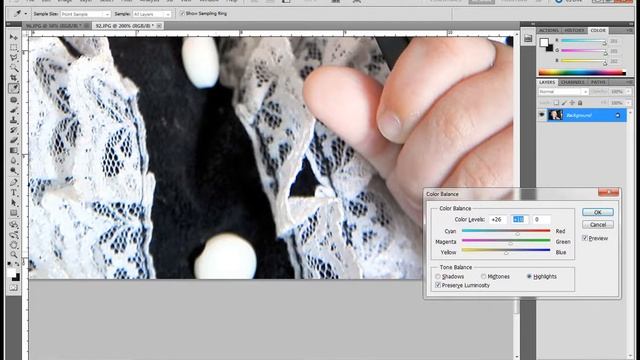
Task: Click the third Color Levels field showing 0
Action: pos(541,219)
